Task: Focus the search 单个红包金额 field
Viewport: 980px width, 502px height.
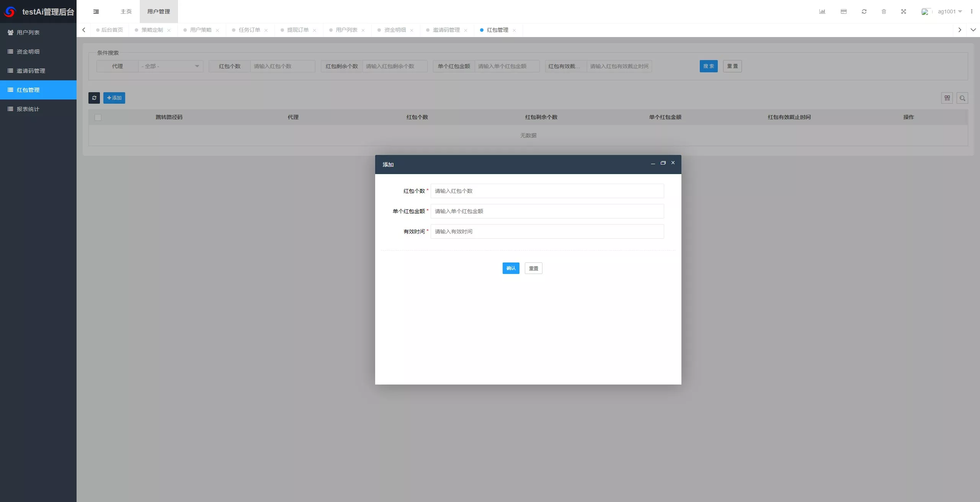Action: pos(507,66)
